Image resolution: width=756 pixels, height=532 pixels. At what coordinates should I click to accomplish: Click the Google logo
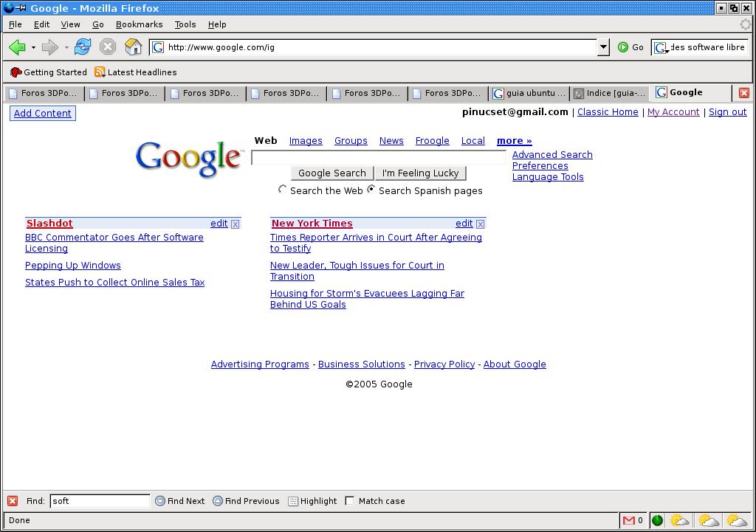[x=189, y=159]
